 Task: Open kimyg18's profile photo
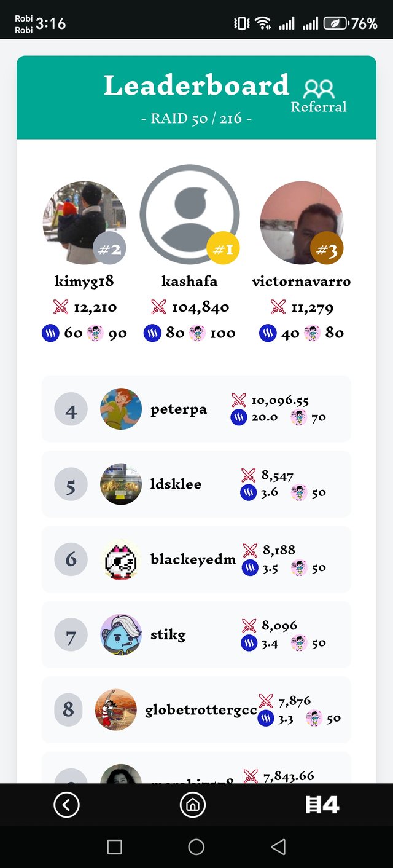[x=84, y=223]
